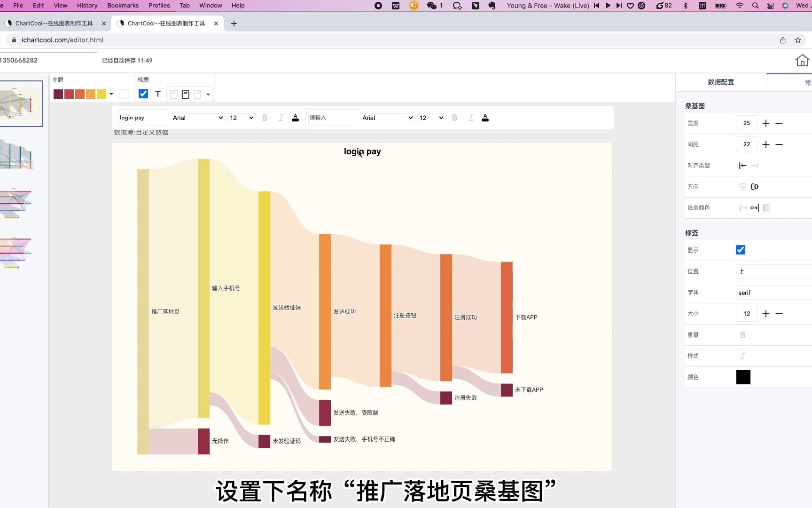
Task: Open black label color (颜色) swatch
Action: click(x=743, y=377)
